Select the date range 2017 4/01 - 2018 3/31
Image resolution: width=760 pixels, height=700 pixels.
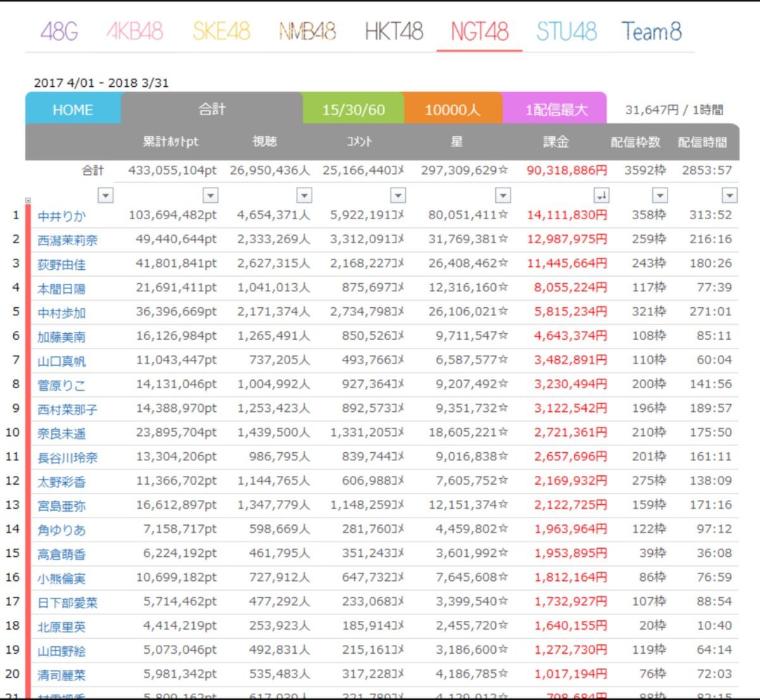tap(101, 83)
